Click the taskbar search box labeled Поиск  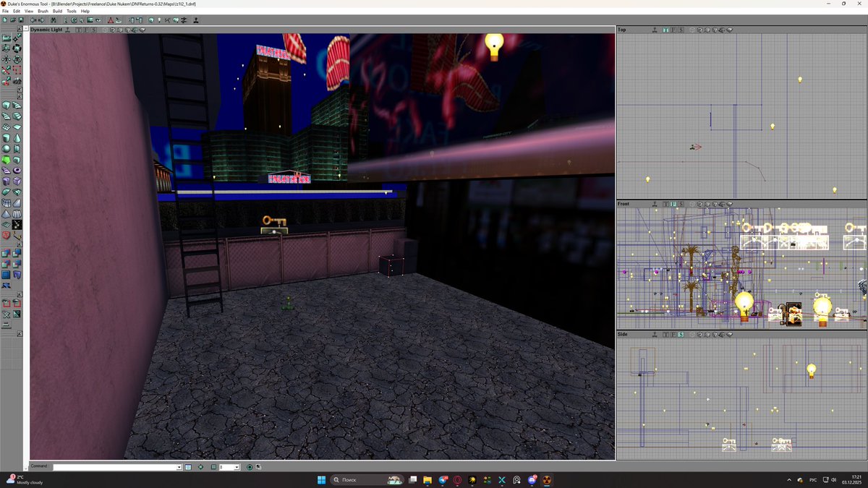(367, 479)
